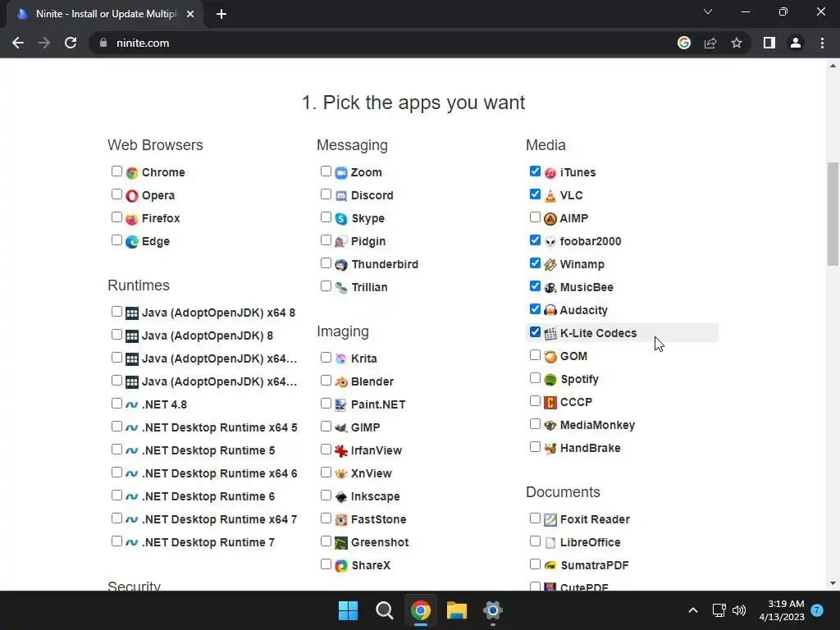Click the Thunderbird app icon
This screenshot has height=630, width=840.
click(x=341, y=265)
